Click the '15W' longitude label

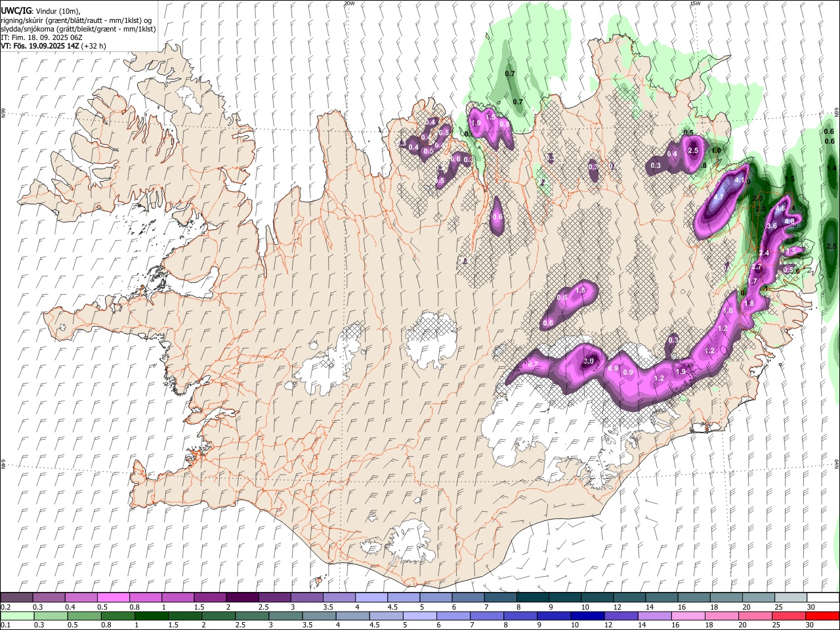point(695,3)
